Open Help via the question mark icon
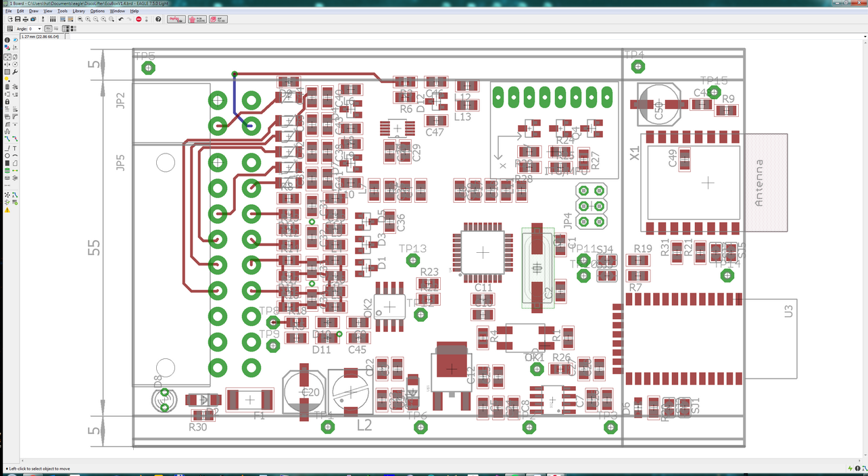 coord(158,20)
